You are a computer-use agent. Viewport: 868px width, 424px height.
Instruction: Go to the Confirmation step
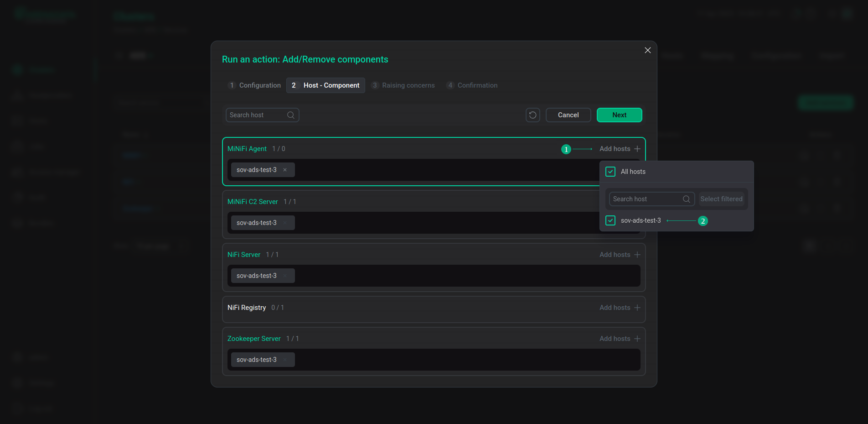point(472,85)
